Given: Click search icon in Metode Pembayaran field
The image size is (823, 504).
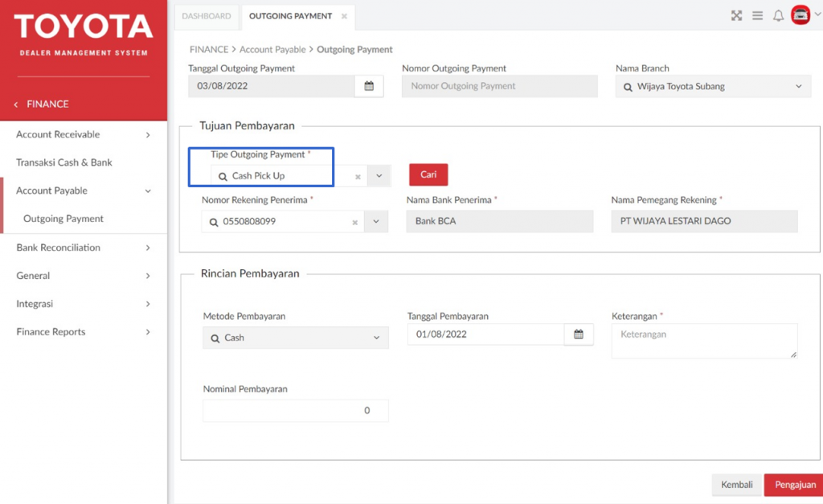Looking at the screenshot, I should (x=215, y=338).
